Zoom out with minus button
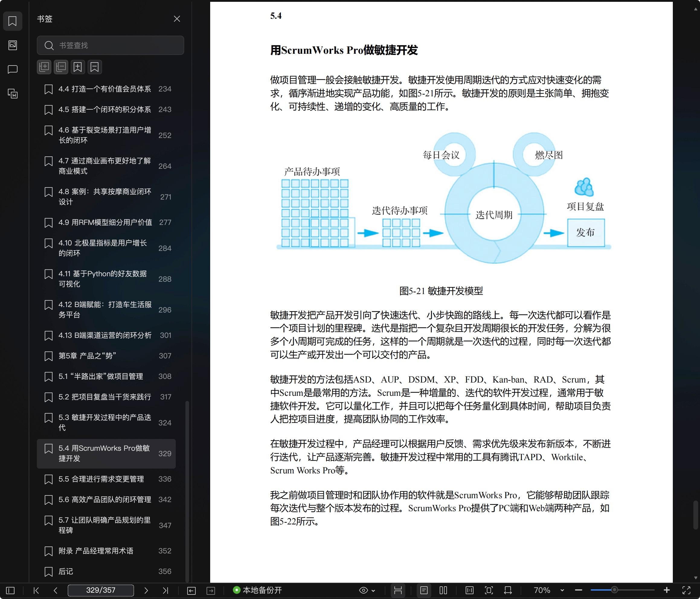This screenshot has height=599, width=700. coord(578,590)
